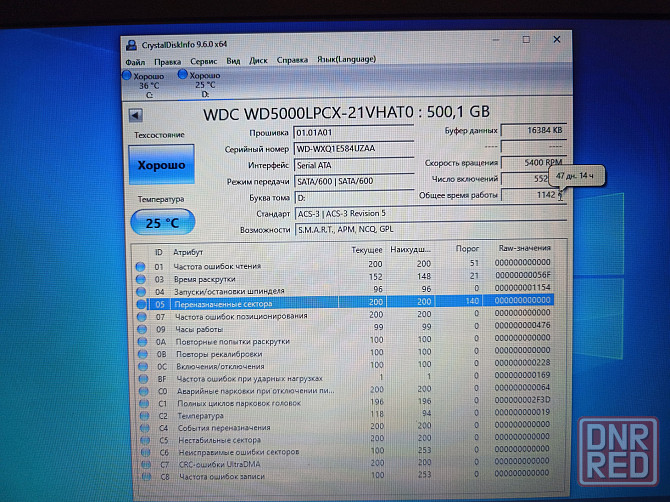
Task: Open the Файл menu
Action: [x=135, y=62]
